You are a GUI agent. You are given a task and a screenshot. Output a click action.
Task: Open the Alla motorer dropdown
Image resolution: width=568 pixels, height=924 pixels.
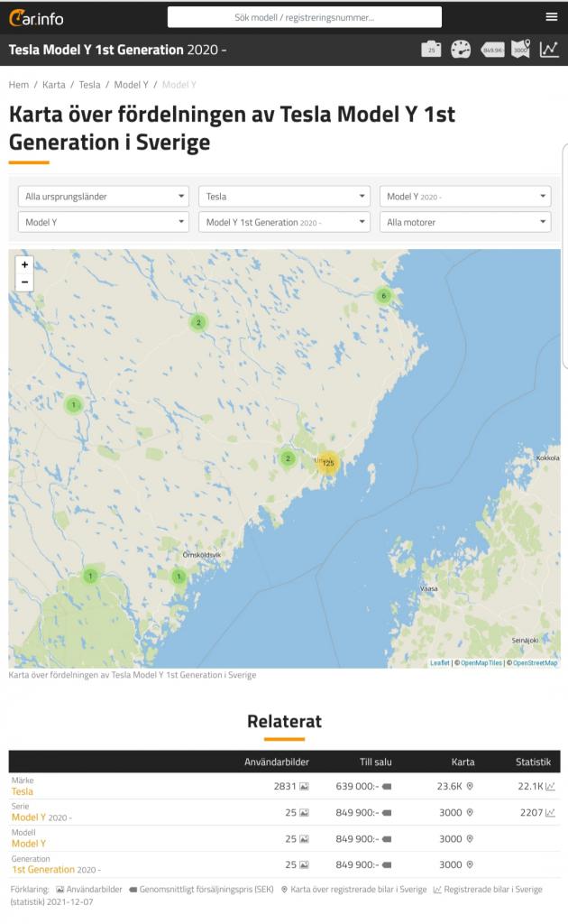click(465, 222)
